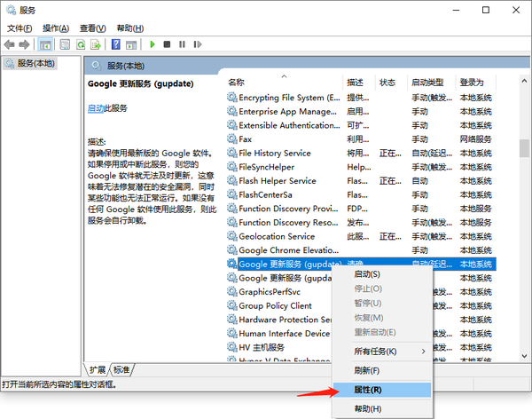Select 服务(本地) node in left tree
The height and width of the screenshot is (419, 532).
click(x=29, y=64)
